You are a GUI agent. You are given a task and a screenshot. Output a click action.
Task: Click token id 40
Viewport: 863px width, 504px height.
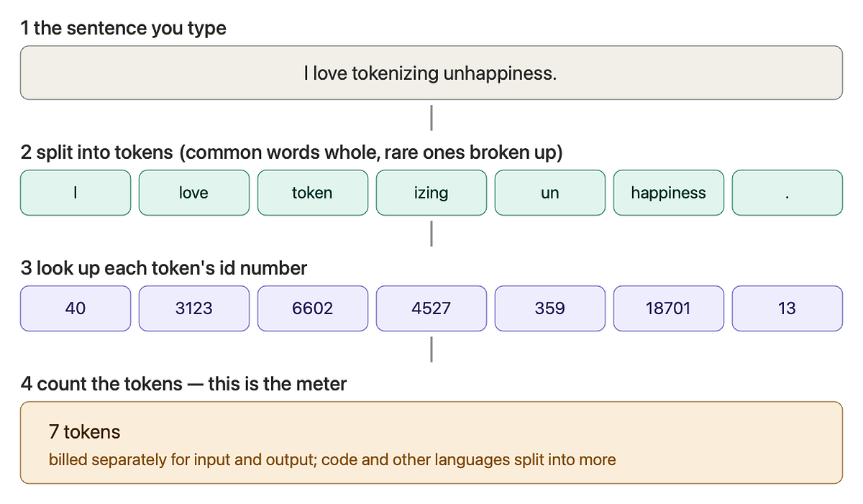[76, 308]
